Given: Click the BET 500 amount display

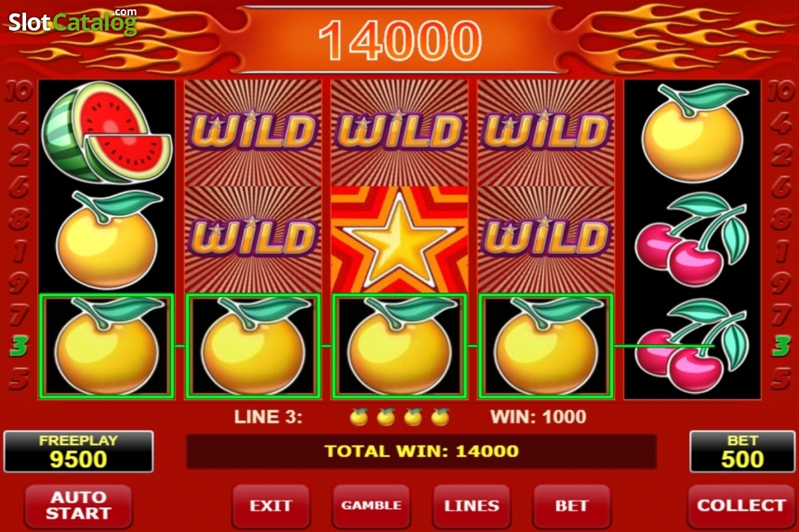Looking at the screenshot, I should (x=742, y=451).
